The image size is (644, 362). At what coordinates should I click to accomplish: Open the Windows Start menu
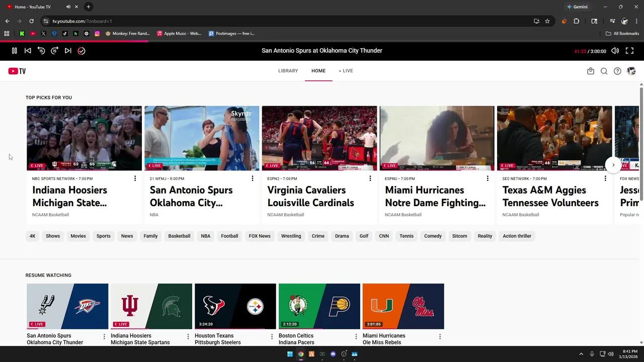[x=290, y=354]
